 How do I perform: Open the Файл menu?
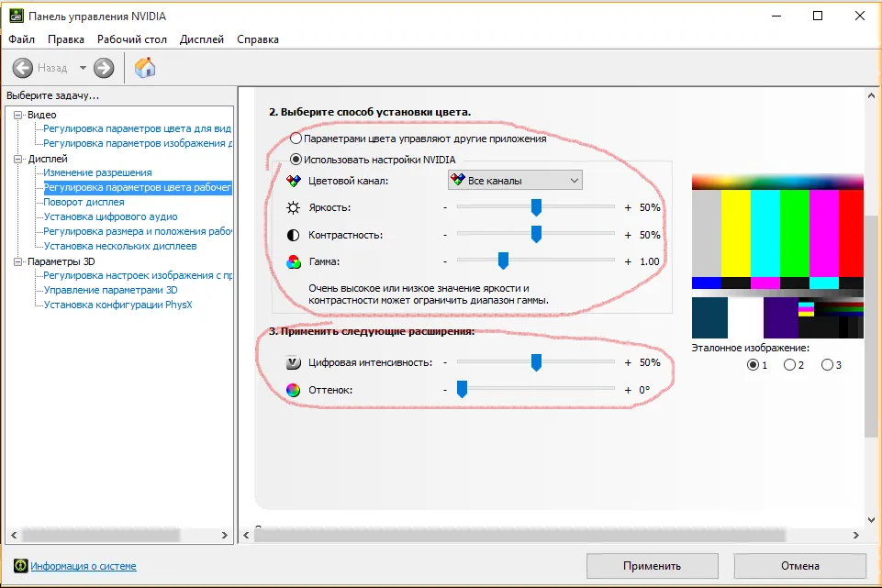21,39
